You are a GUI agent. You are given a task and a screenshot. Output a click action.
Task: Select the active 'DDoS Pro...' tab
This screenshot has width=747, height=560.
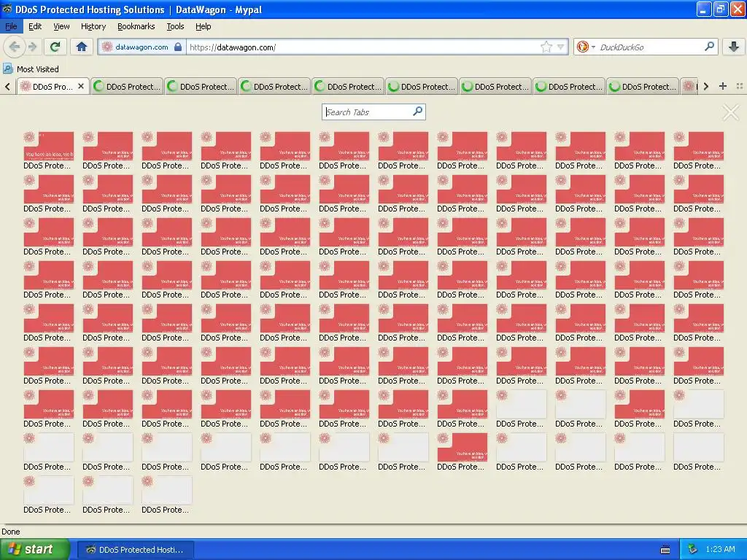point(53,86)
